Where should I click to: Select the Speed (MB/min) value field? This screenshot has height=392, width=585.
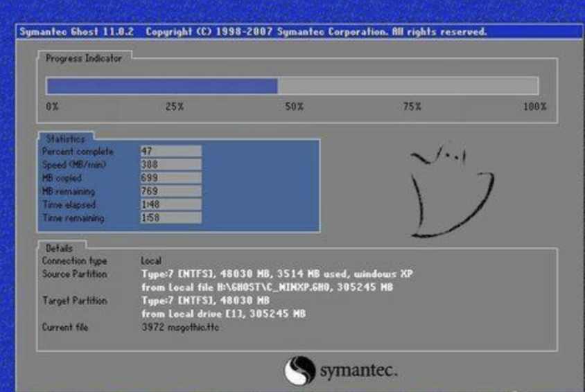[x=171, y=164]
